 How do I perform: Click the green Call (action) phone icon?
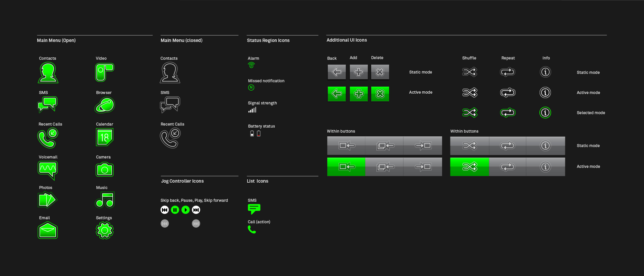tap(252, 229)
